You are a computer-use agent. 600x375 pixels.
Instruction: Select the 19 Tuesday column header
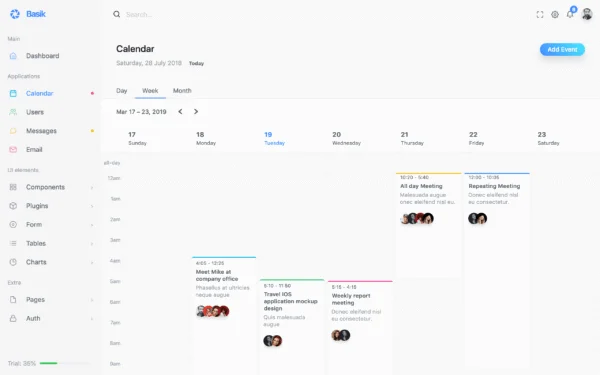click(274, 139)
